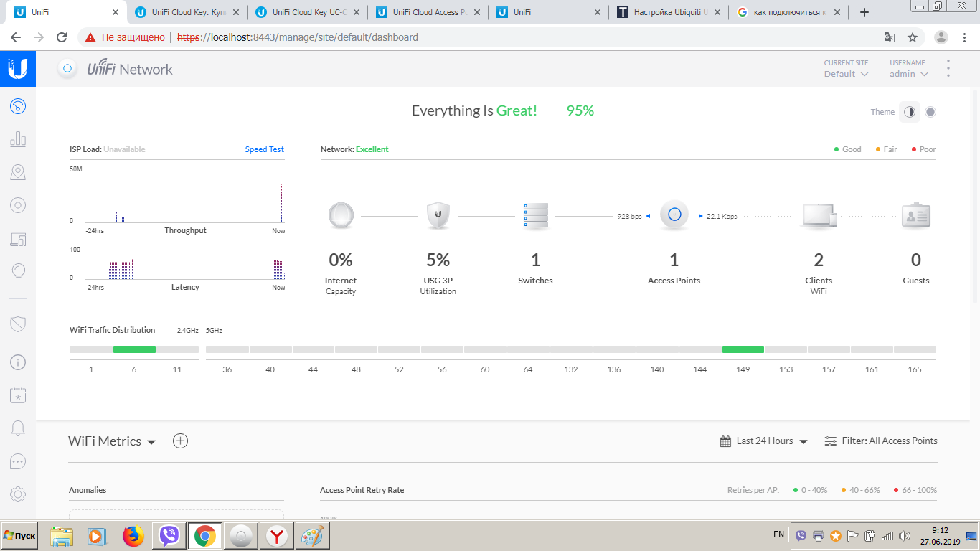
Task: Open the Пуск start button
Action: pyautogui.click(x=20, y=536)
